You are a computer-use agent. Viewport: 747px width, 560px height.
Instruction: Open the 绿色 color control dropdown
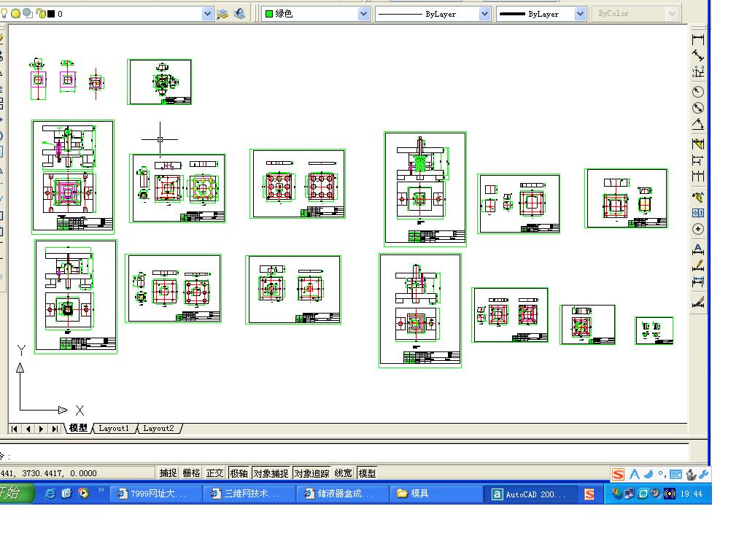click(x=363, y=14)
